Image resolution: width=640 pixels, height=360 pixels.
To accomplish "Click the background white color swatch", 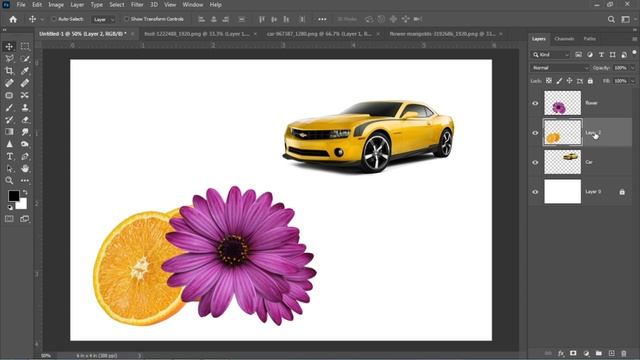I will [x=22, y=204].
